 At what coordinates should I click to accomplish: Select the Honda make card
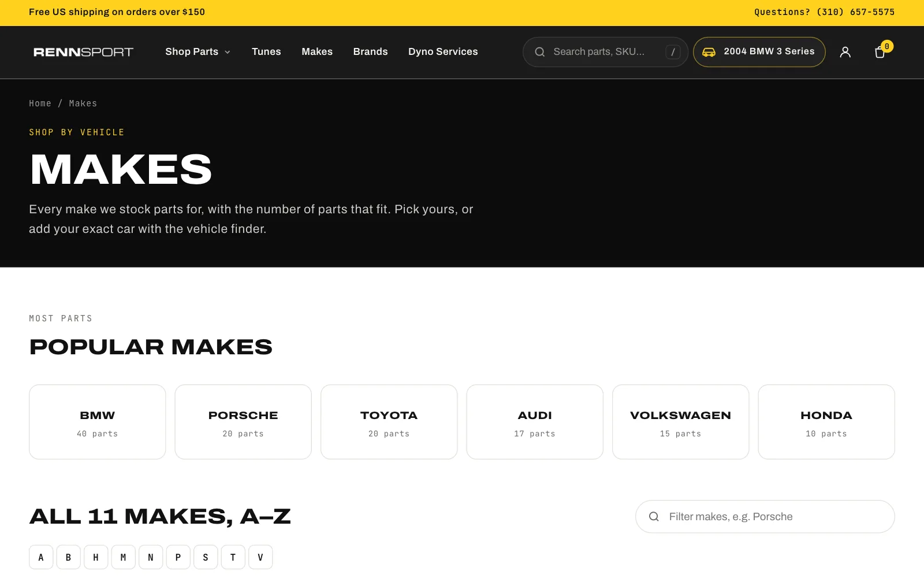826,422
